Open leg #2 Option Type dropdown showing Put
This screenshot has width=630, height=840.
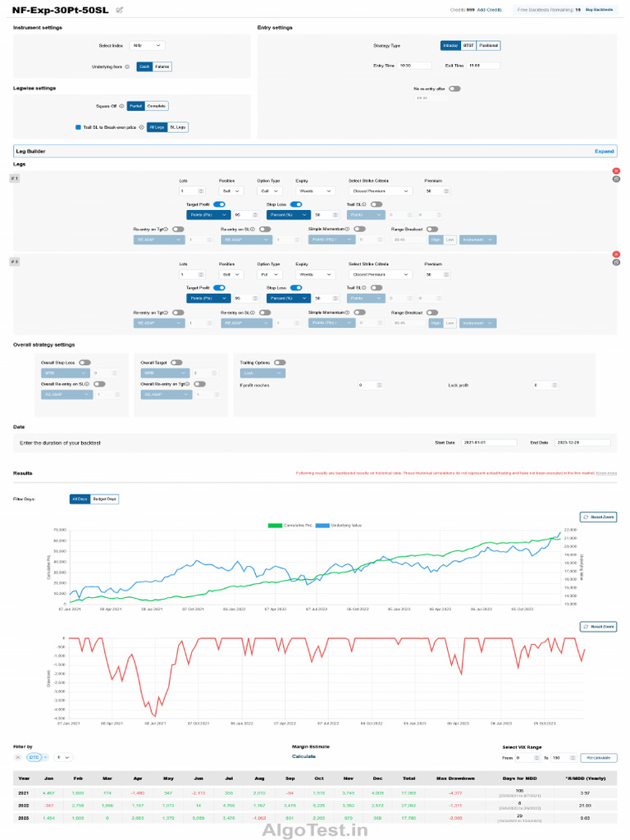[269, 274]
